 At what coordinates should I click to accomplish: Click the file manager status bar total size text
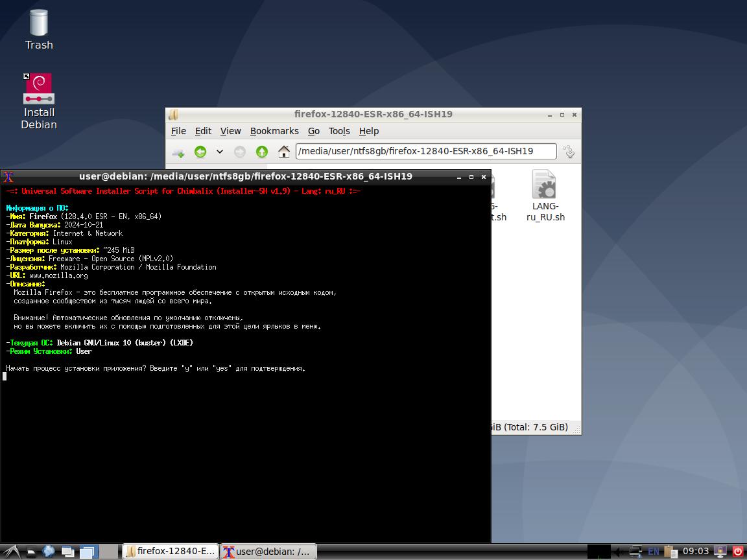(530, 427)
